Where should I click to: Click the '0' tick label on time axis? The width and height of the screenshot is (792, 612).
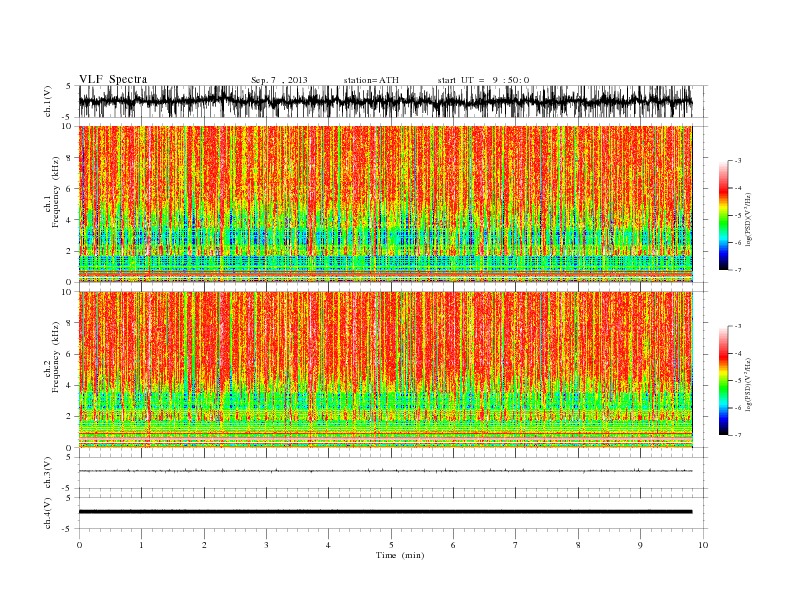click(x=79, y=545)
